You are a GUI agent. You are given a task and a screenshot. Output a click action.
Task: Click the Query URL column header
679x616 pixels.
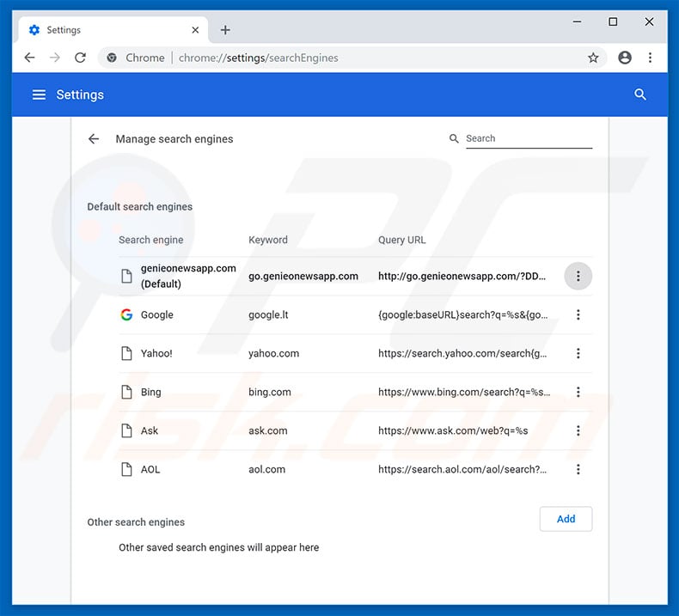click(x=402, y=240)
